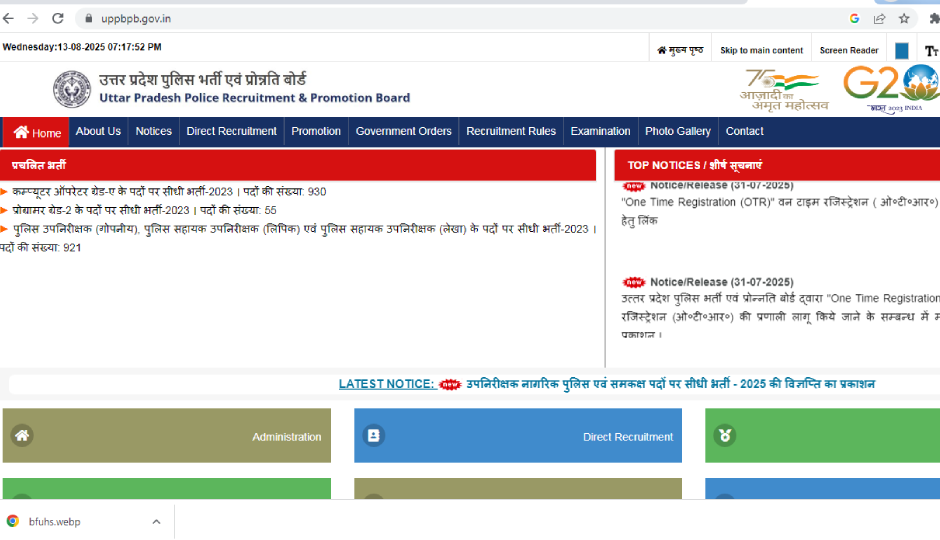Open the Photo Gallery menu

click(677, 131)
